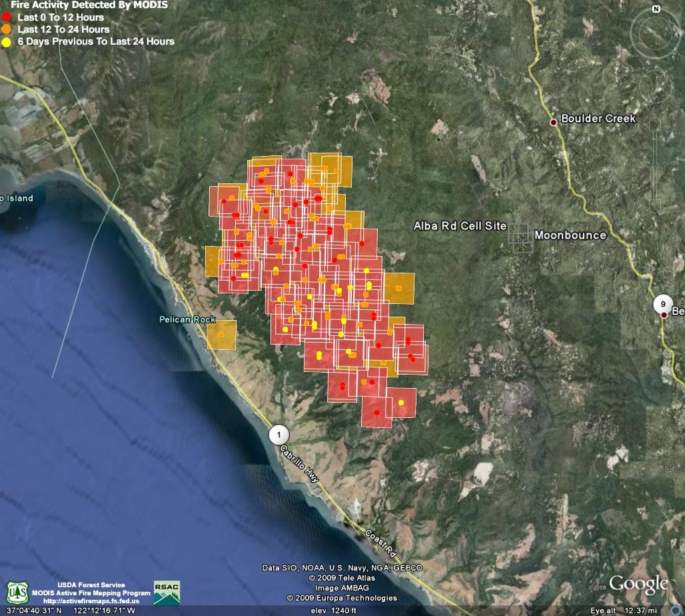
Task: Click the Highway 9 route shield
Action: click(x=662, y=304)
